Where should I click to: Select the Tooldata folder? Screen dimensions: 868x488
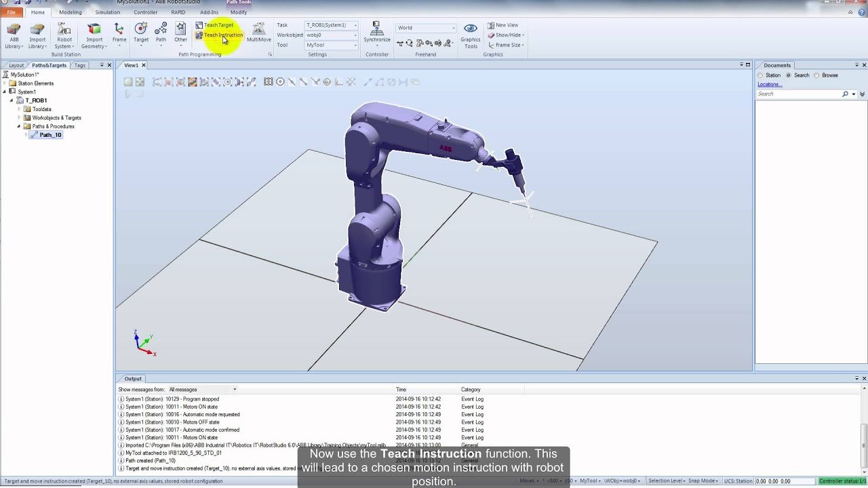(41, 109)
